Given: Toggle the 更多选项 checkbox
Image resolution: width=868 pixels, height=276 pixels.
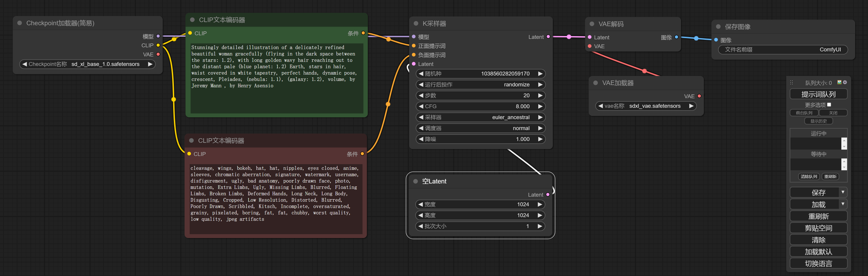Looking at the screenshot, I should tap(829, 105).
